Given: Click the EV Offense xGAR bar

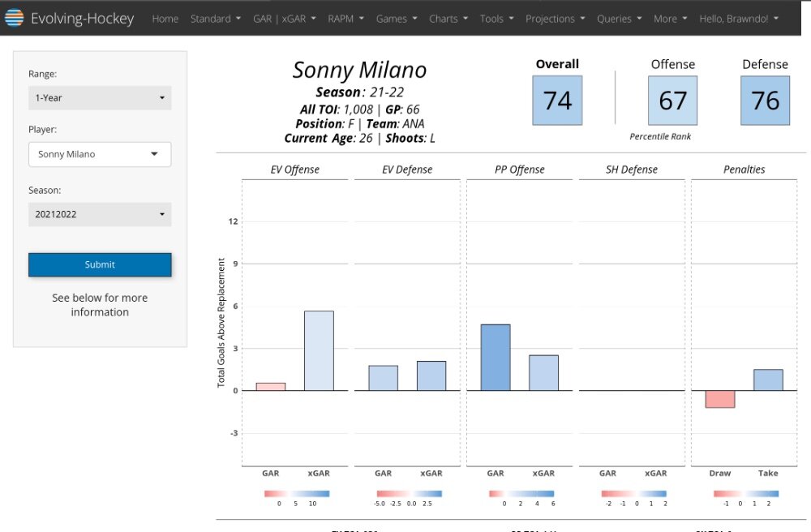Looking at the screenshot, I should pos(319,350).
